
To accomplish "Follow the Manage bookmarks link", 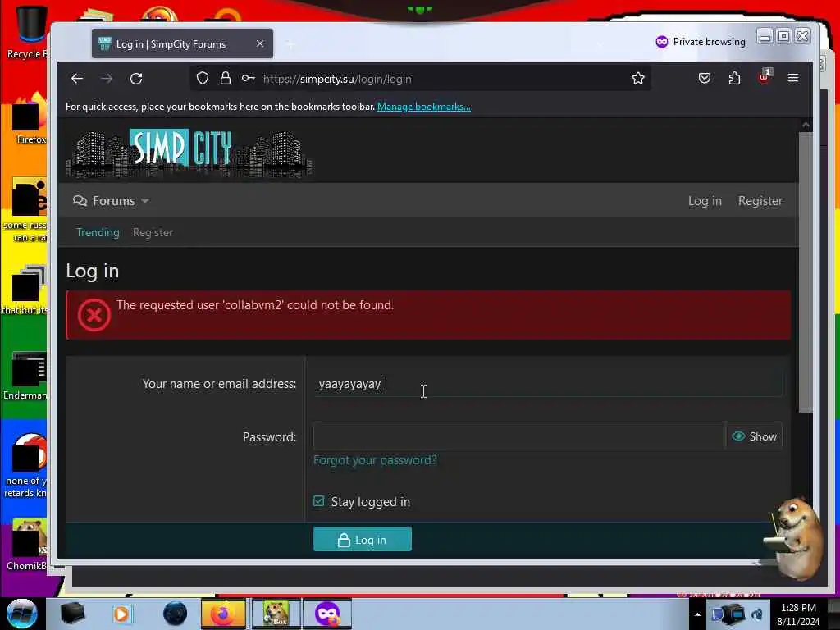I will click(424, 107).
